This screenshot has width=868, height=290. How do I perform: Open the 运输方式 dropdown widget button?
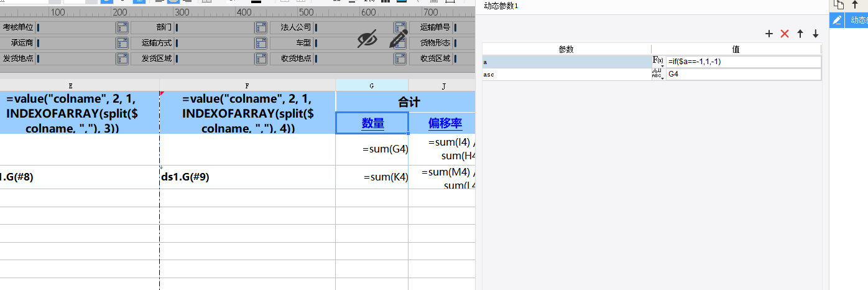(x=261, y=43)
